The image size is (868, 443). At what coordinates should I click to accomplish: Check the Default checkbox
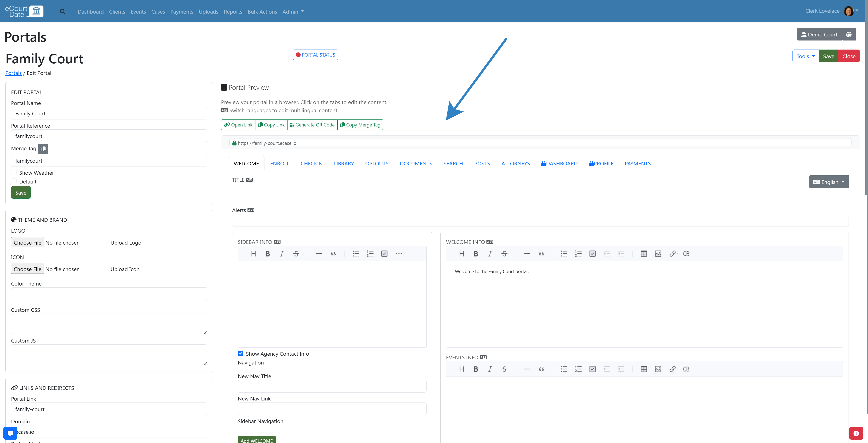point(14,181)
